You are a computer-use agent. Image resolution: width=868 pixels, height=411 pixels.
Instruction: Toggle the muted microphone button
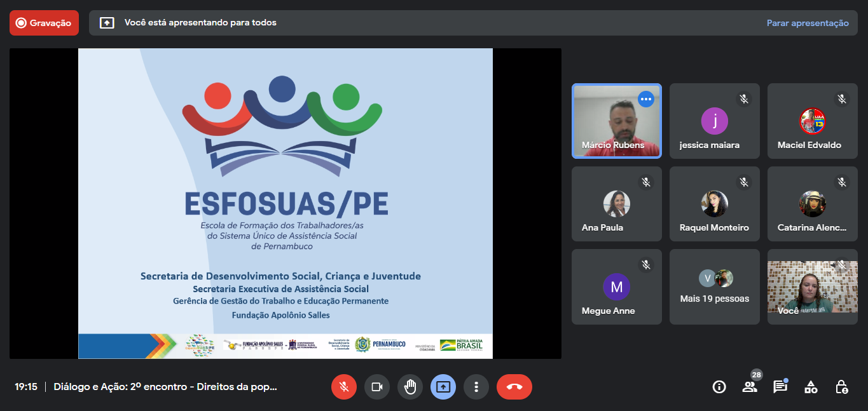pos(344,387)
